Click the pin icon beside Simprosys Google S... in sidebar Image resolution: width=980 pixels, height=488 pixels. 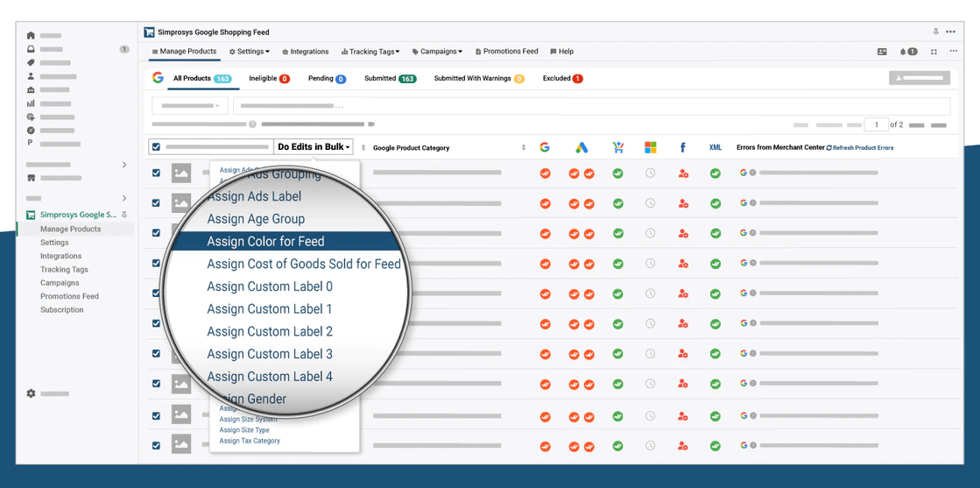click(124, 215)
